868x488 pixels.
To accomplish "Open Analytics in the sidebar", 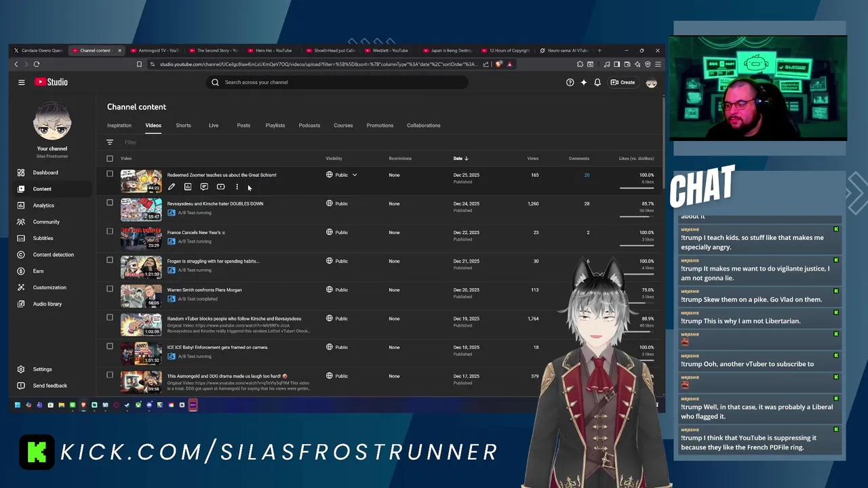I will (x=43, y=205).
